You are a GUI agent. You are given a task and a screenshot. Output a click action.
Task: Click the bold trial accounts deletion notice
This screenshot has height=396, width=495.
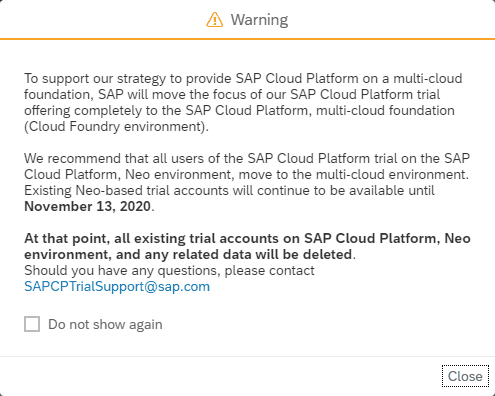click(x=247, y=246)
